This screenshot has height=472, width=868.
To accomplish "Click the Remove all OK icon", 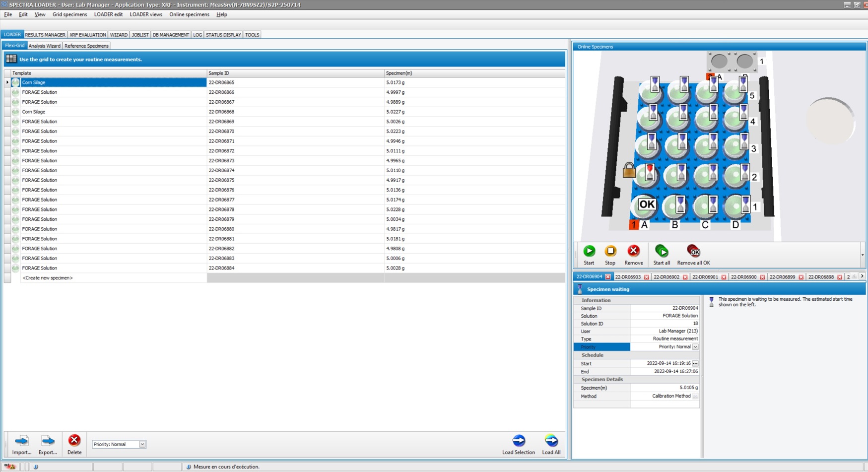I will coord(693,251).
